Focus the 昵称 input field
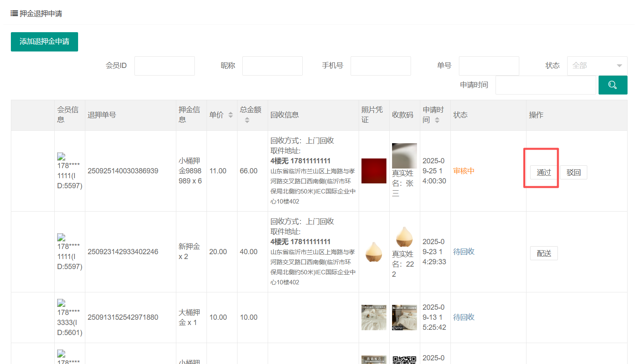 point(272,66)
